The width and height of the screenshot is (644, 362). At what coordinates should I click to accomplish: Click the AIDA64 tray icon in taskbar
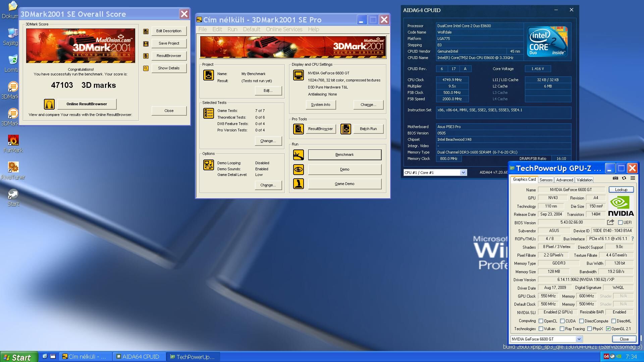[x=606, y=357]
